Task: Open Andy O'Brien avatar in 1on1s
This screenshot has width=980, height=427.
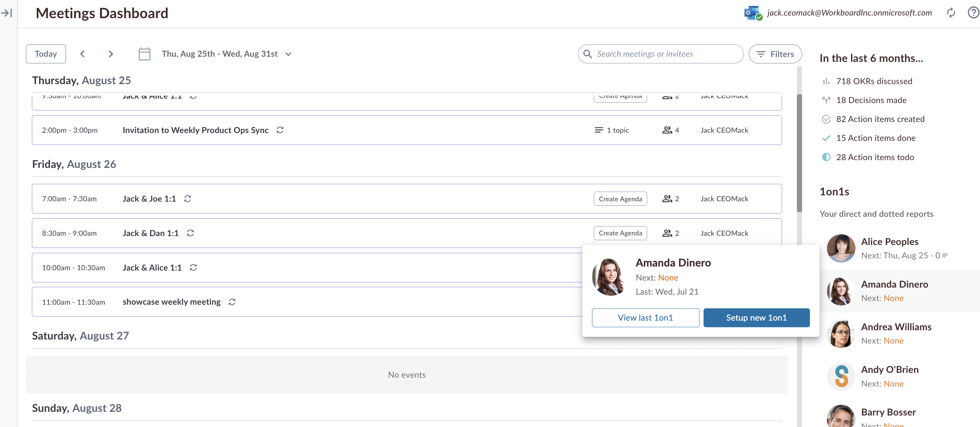Action: pos(841,376)
